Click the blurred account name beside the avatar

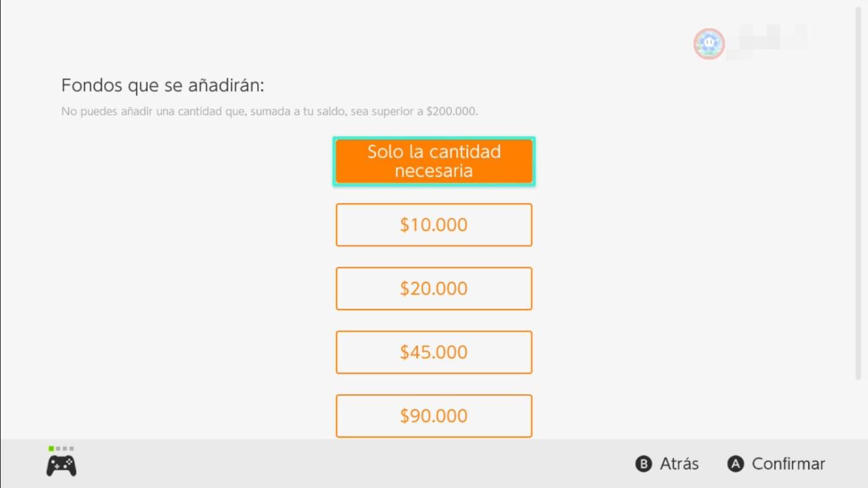pos(767,42)
